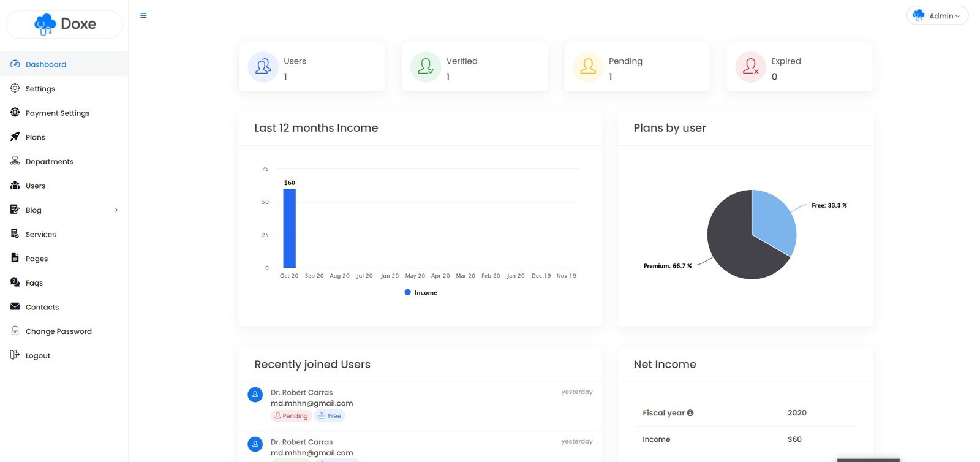Click the Pending badge under Dr. Robert Carras
Screen dimensions: 980x462
(x=291, y=416)
